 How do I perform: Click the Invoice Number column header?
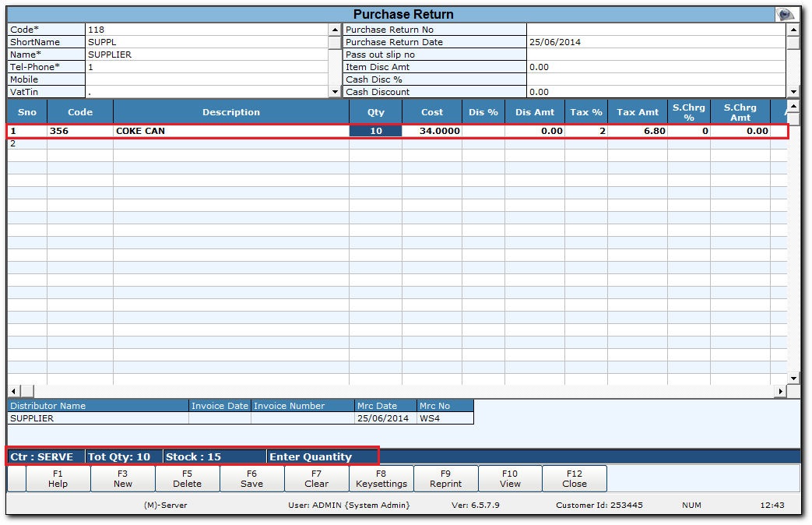coord(303,406)
